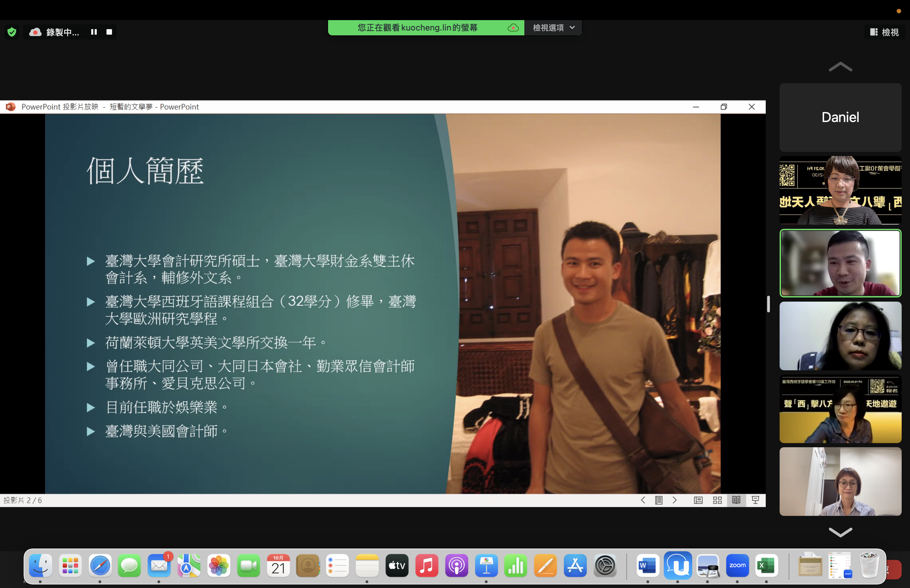Click the 投影片 2 / 6 slide counter
This screenshot has height=588, width=910.
[x=23, y=500]
